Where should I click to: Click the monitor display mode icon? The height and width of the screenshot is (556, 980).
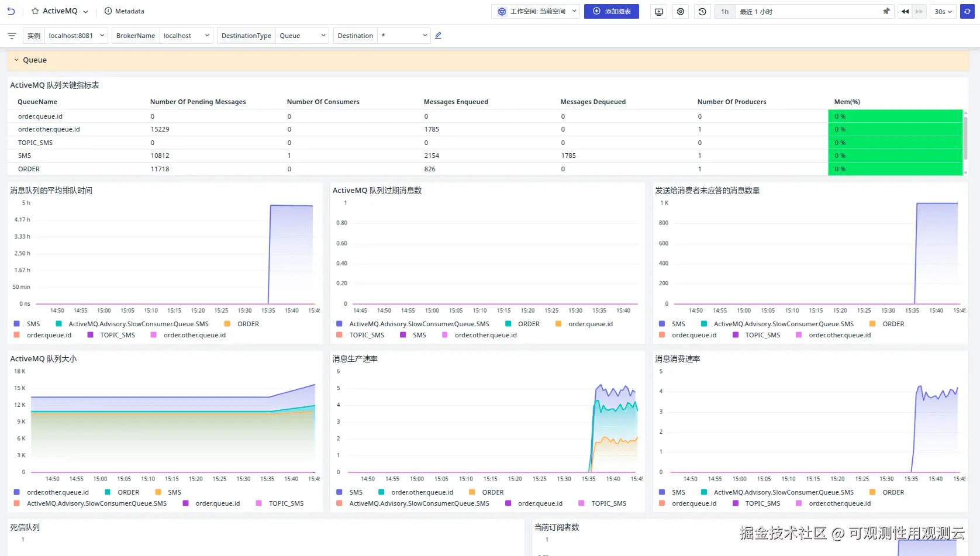[659, 12]
